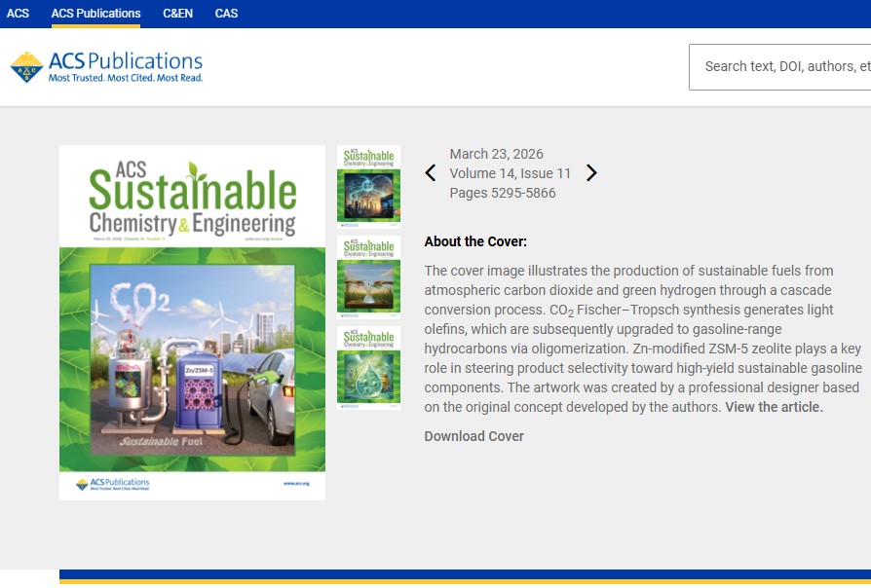This screenshot has height=588, width=871.
Task: Click the Pages 5295-5866 text
Action: pos(502,193)
